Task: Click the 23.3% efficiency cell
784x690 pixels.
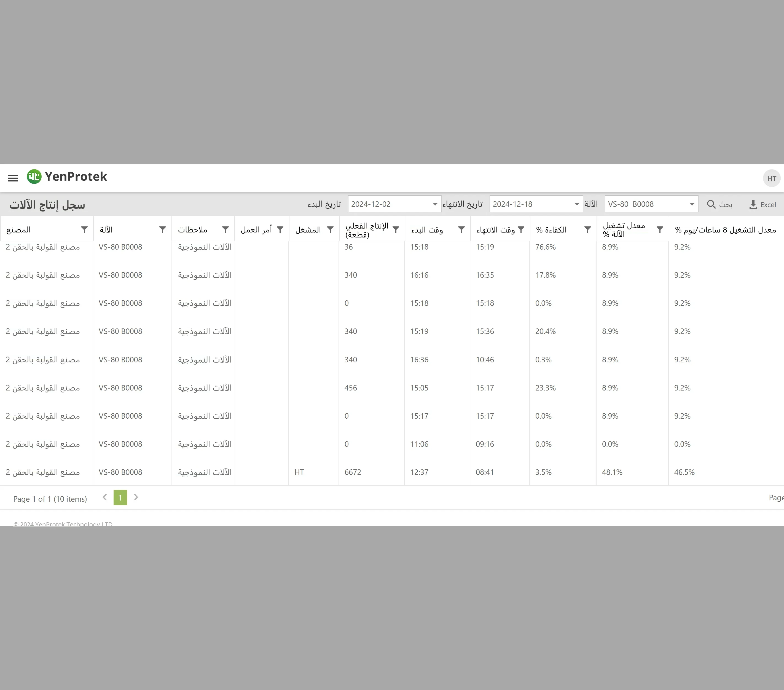Action: click(x=546, y=387)
